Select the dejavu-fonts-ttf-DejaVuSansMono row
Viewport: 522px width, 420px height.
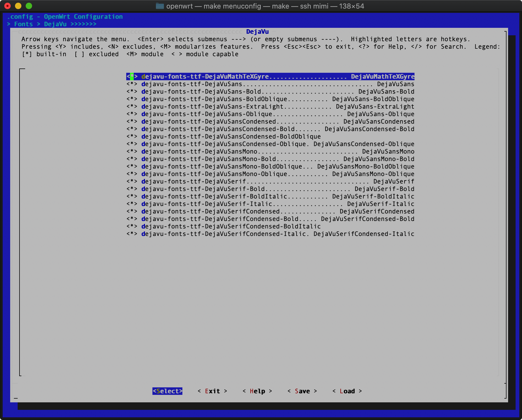(x=270, y=151)
